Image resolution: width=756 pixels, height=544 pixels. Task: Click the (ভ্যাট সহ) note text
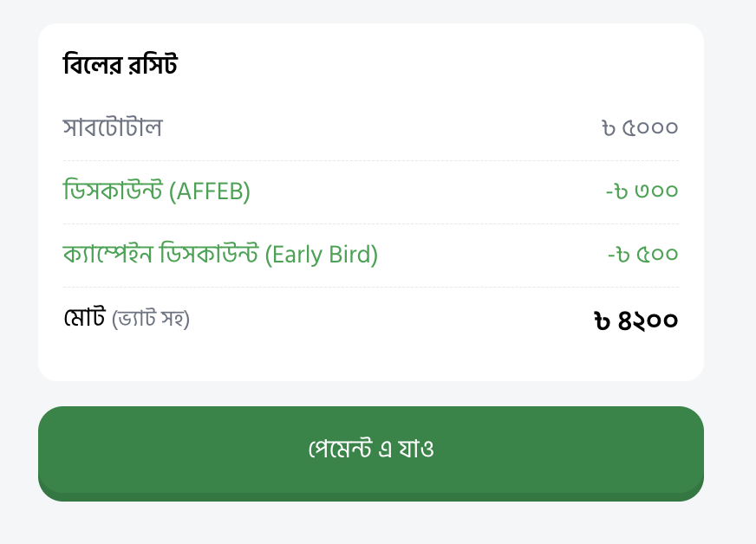[151, 319]
